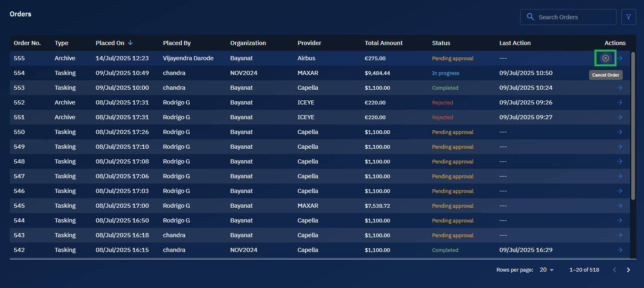Sort by the Total Amount column header
The image size is (644, 288).
tap(384, 43)
